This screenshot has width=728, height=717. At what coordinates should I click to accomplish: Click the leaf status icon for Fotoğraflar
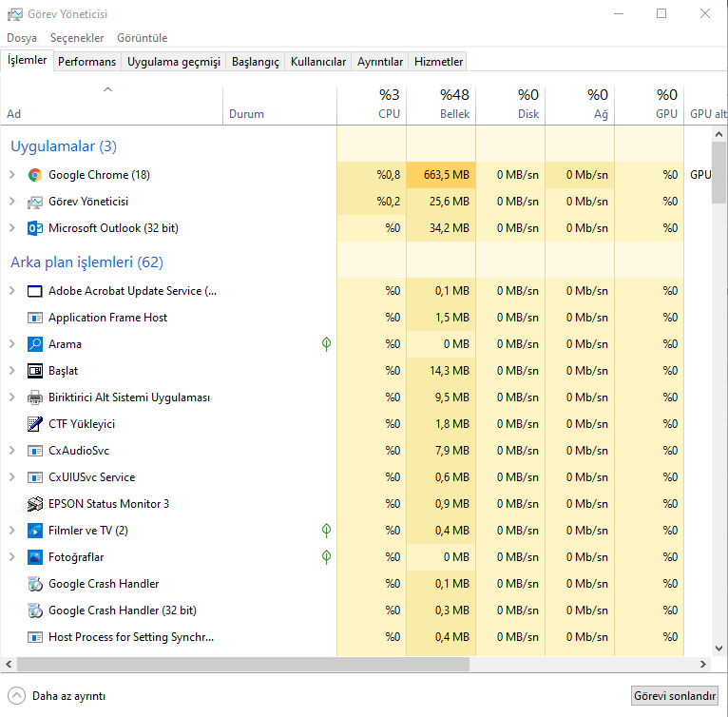[326, 556]
